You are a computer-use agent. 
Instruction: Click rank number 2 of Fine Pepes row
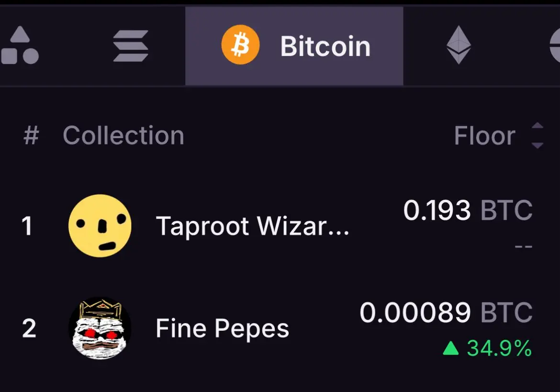(29, 328)
